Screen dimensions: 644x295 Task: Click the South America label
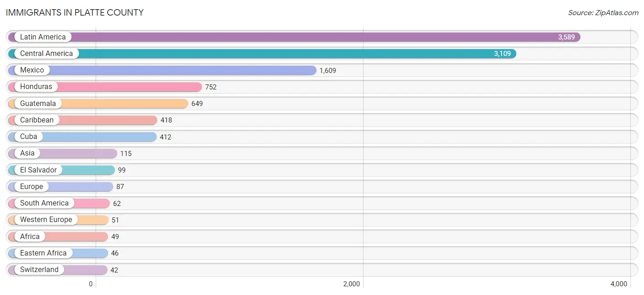(44, 203)
